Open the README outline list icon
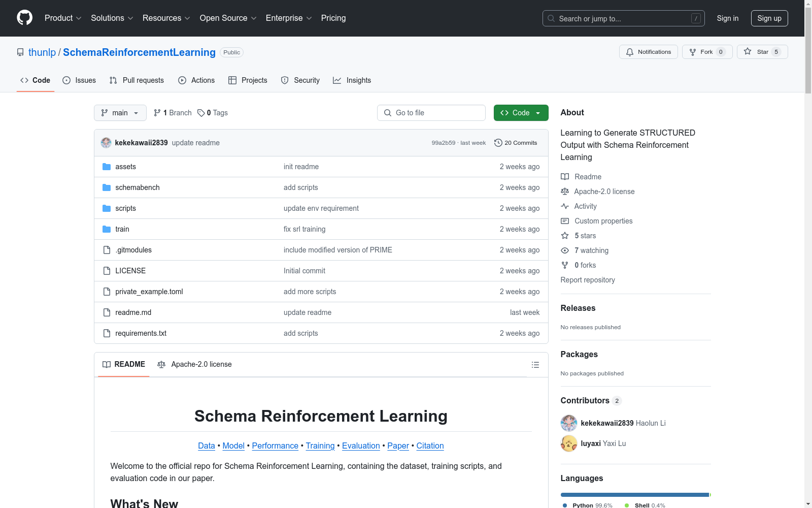Viewport: 812px width, 508px height. coord(535,365)
